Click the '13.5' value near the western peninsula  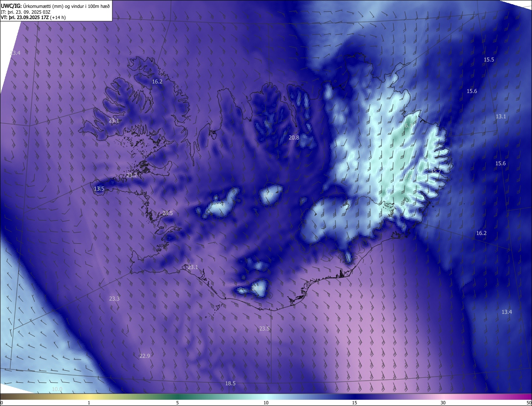tap(99, 188)
